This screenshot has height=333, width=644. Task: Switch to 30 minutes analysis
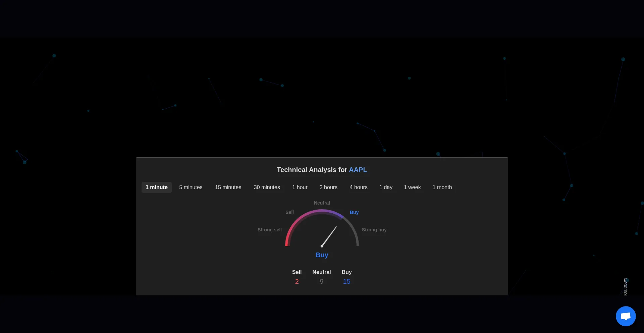coord(267,187)
